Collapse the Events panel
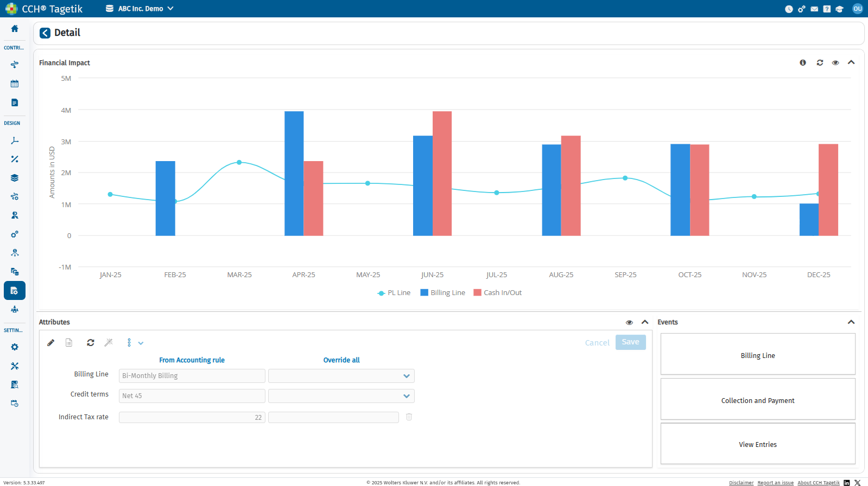Image resolution: width=868 pixels, height=486 pixels. coord(851,322)
